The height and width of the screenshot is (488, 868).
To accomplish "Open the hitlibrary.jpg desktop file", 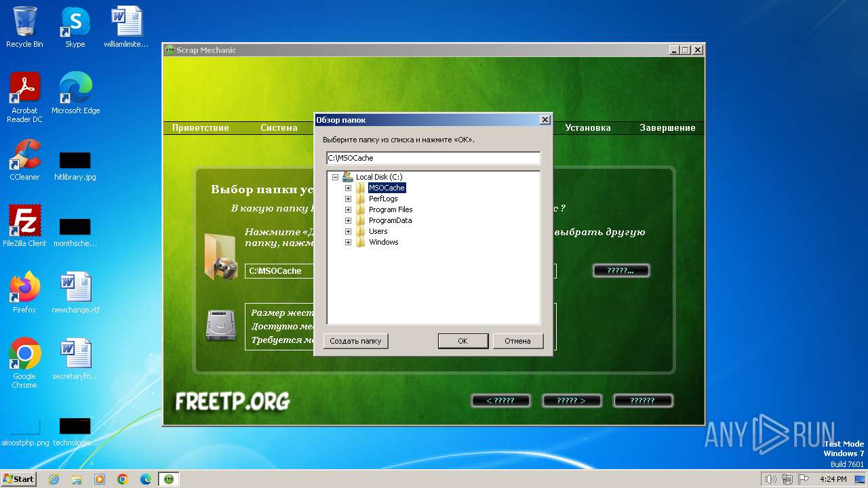I will pyautogui.click(x=75, y=166).
